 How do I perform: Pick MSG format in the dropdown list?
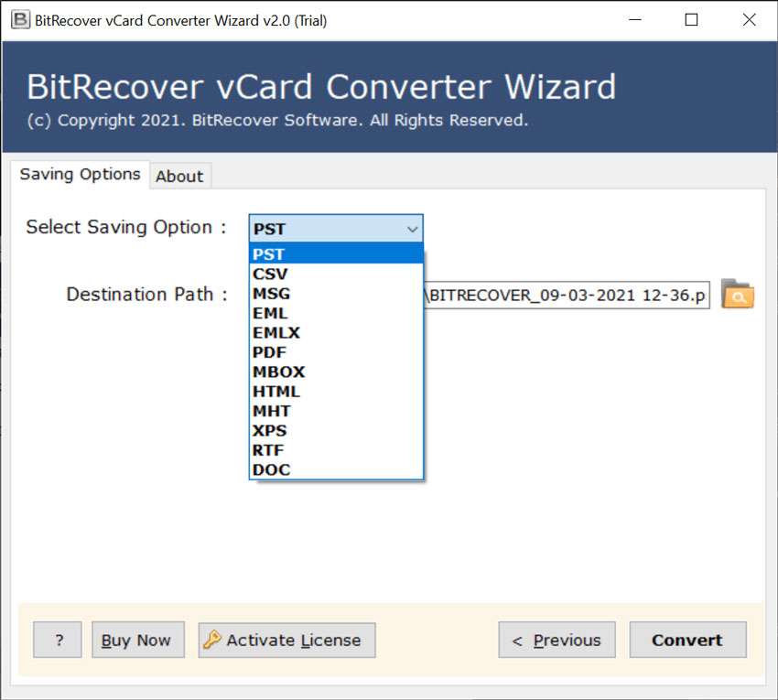pos(336,293)
